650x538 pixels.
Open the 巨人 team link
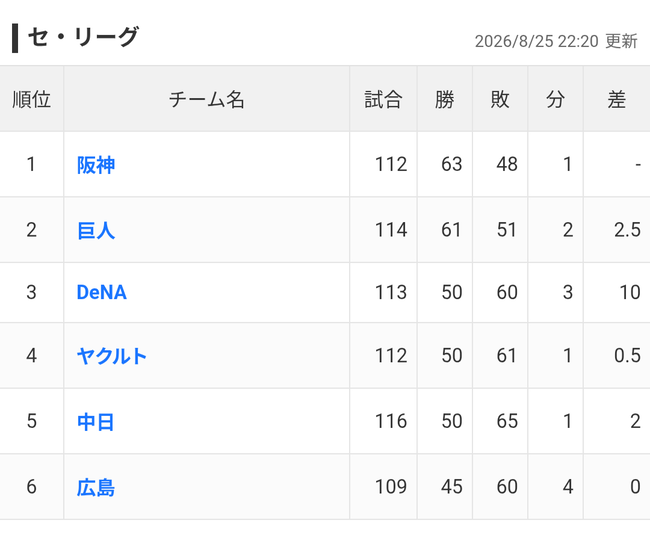(x=96, y=230)
